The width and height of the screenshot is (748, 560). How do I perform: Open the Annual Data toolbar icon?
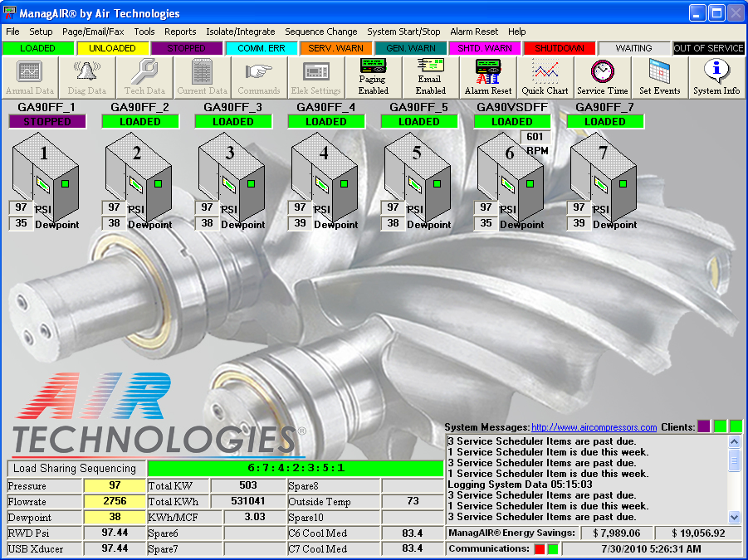click(x=30, y=77)
